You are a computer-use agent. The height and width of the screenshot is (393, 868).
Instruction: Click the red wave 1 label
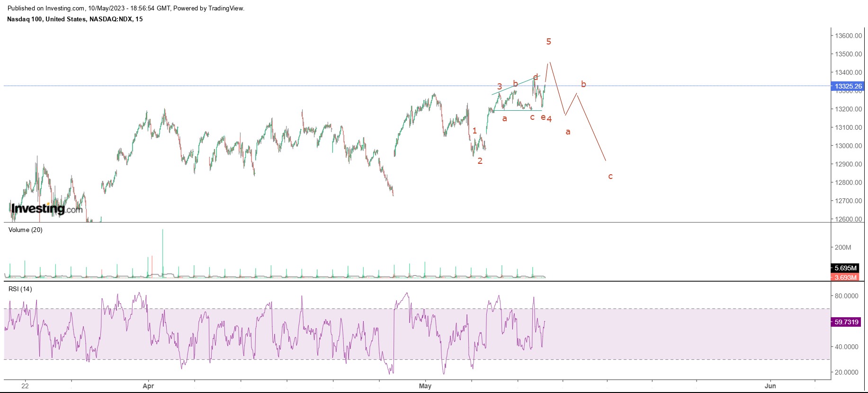coord(474,131)
